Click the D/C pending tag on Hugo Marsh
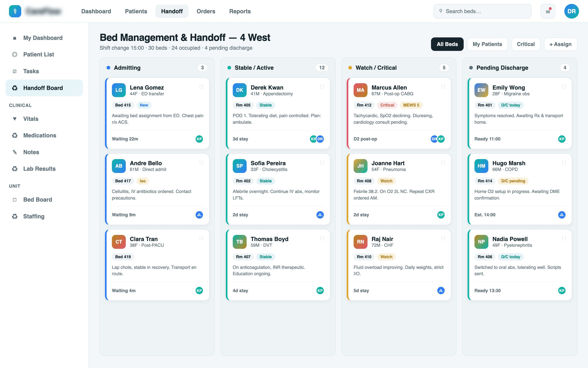 click(513, 181)
